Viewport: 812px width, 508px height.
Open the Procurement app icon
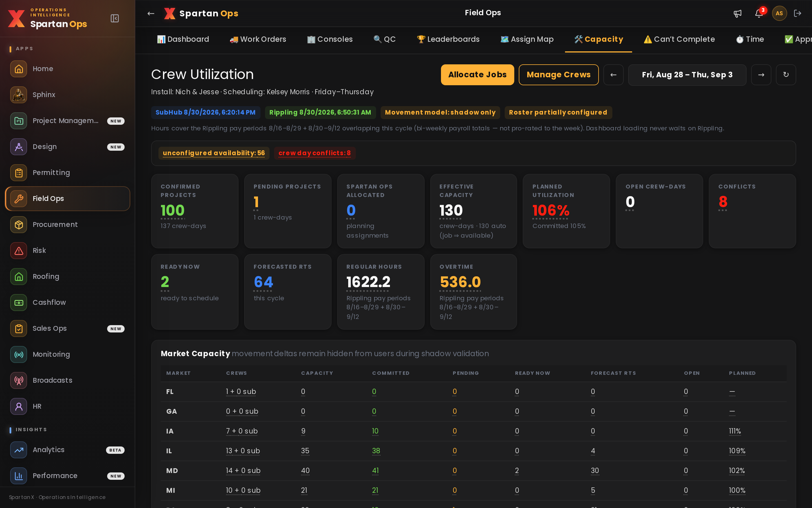point(19,224)
